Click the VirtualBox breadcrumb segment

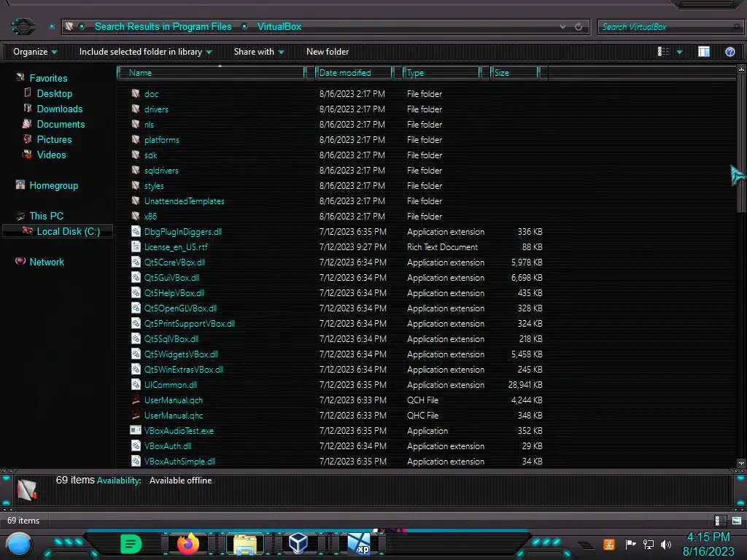(x=279, y=27)
